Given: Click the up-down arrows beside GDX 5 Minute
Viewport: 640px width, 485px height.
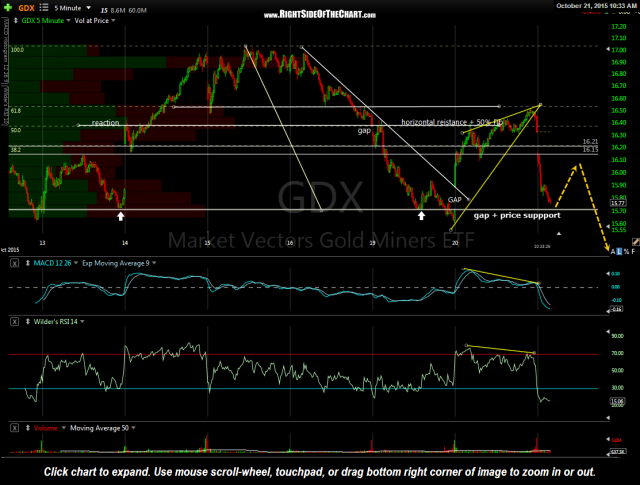Looking at the screenshot, I should click(x=16, y=20).
